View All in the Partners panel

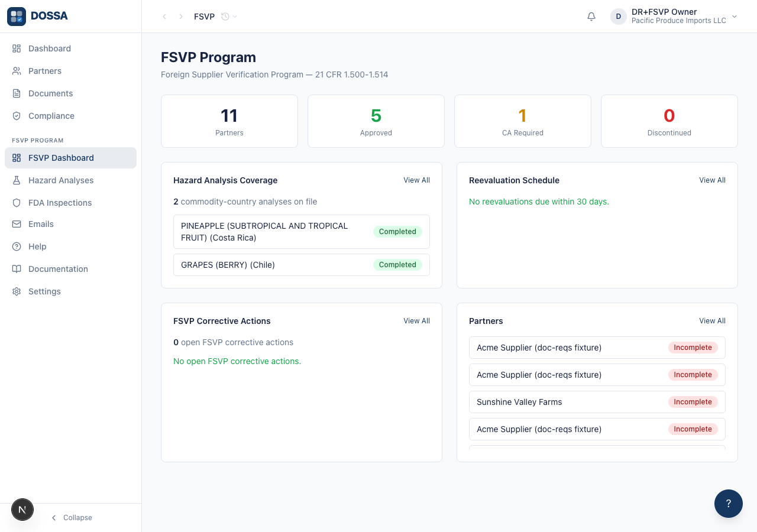(x=712, y=321)
